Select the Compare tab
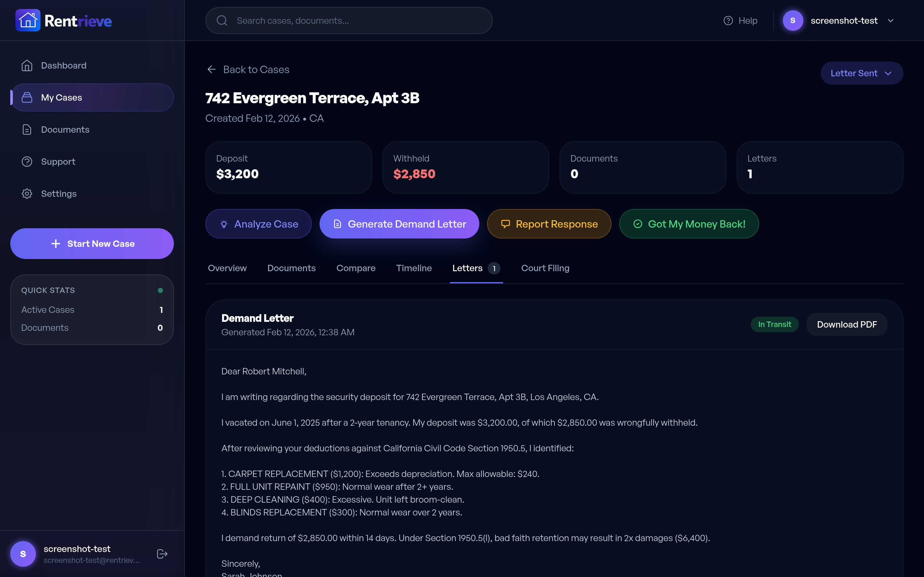This screenshot has width=924, height=577. tap(356, 268)
